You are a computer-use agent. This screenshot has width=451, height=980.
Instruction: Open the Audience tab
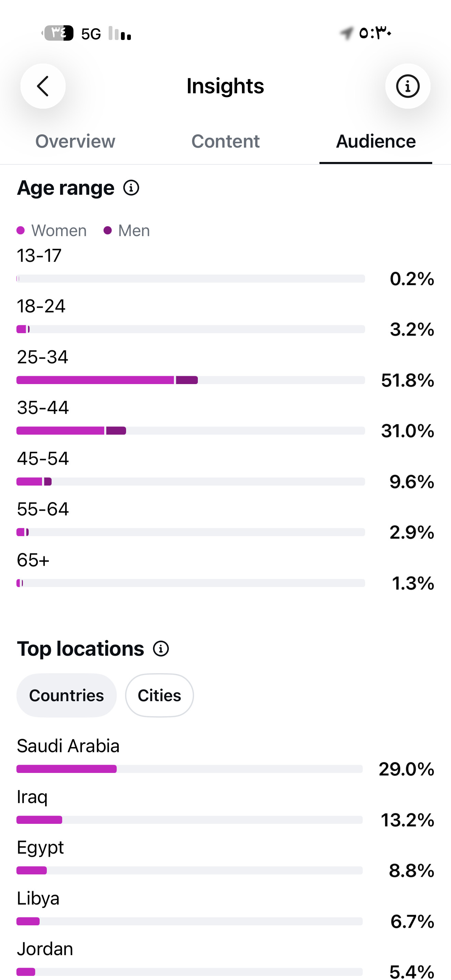pyautogui.click(x=376, y=141)
